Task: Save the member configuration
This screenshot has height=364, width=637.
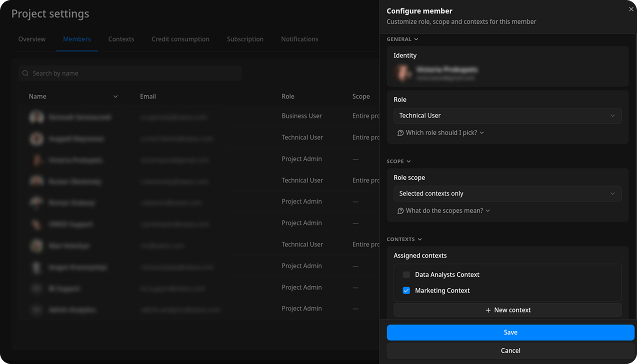Action: click(x=510, y=332)
